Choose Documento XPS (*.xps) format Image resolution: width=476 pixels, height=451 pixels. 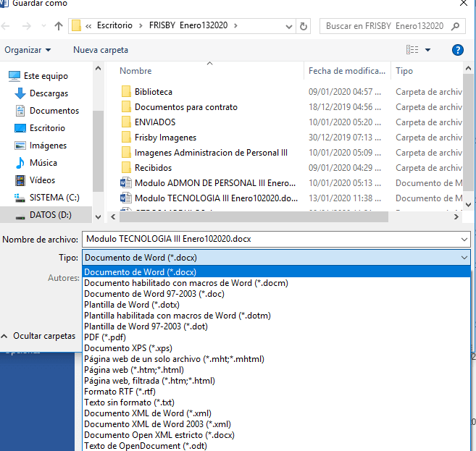(276, 348)
